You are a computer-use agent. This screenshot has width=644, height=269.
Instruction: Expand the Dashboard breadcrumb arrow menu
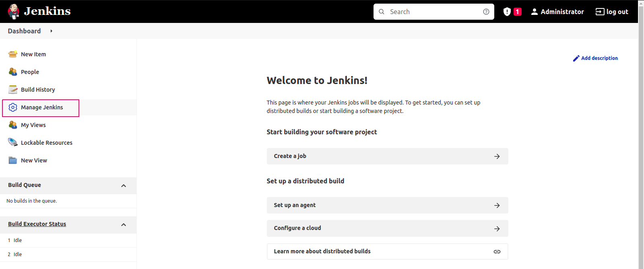click(52, 31)
